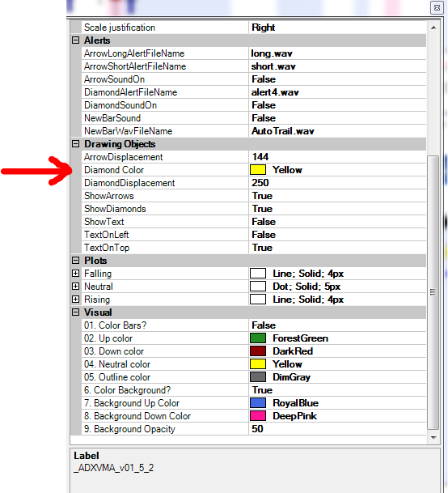
Task: Select the ShowArrows property label
Action: point(108,196)
